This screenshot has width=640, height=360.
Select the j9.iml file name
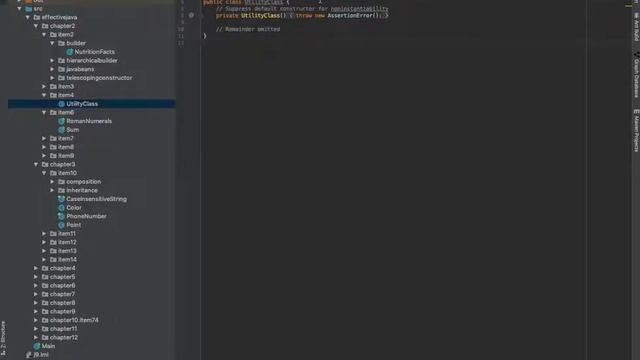[41, 355]
